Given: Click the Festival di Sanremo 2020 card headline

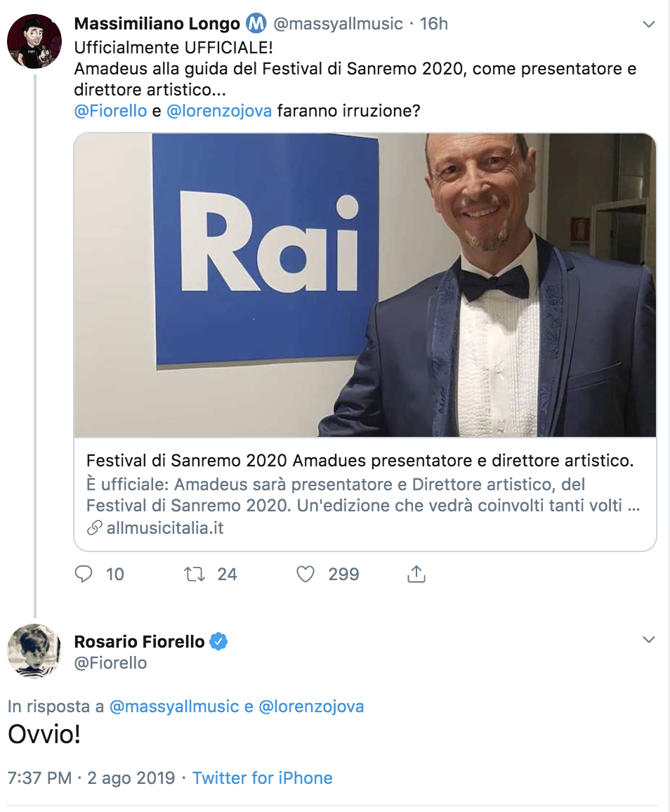Looking at the screenshot, I should (360, 461).
